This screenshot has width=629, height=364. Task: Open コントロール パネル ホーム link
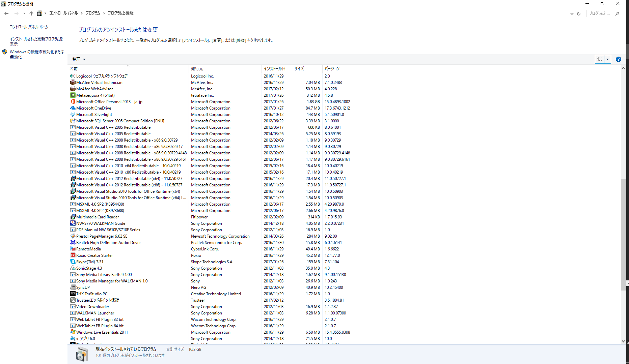pyautogui.click(x=29, y=27)
